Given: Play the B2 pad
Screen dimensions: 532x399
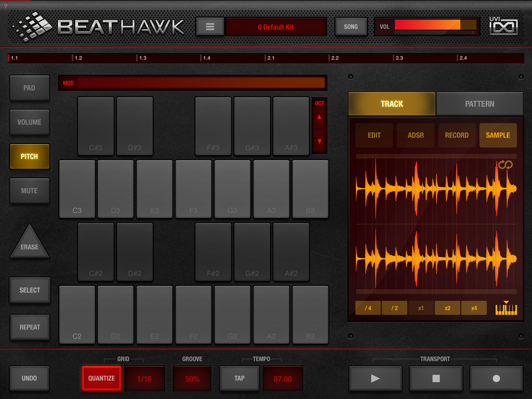Looking at the screenshot, I should 310,315.
